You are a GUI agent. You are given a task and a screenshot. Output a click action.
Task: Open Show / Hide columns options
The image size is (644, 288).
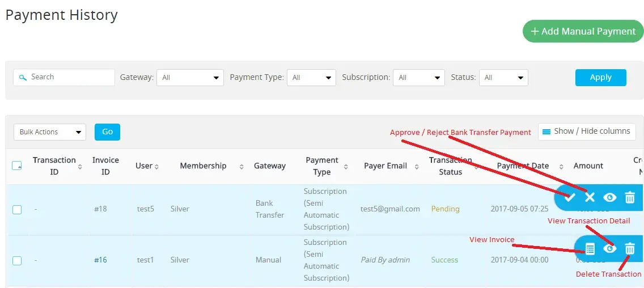(x=587, y=131)
